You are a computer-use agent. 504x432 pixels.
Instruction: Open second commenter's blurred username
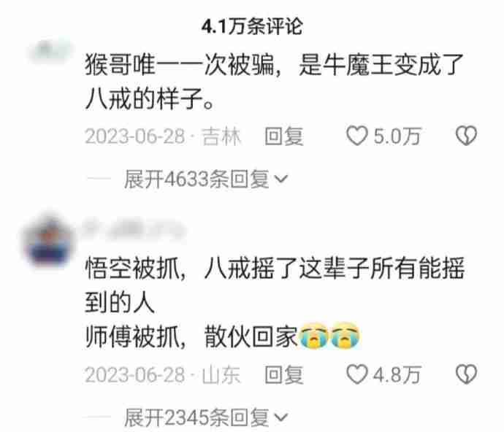134,228
